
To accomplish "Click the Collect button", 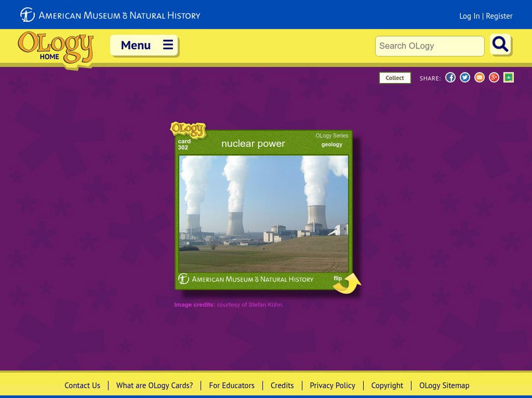I will pos(394,77).
